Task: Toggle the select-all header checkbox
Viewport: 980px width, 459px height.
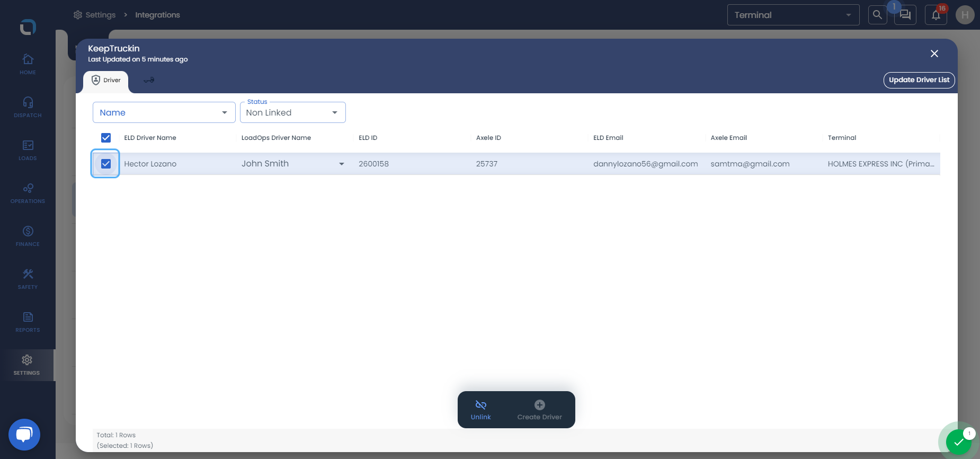Action: pos(106,138)
